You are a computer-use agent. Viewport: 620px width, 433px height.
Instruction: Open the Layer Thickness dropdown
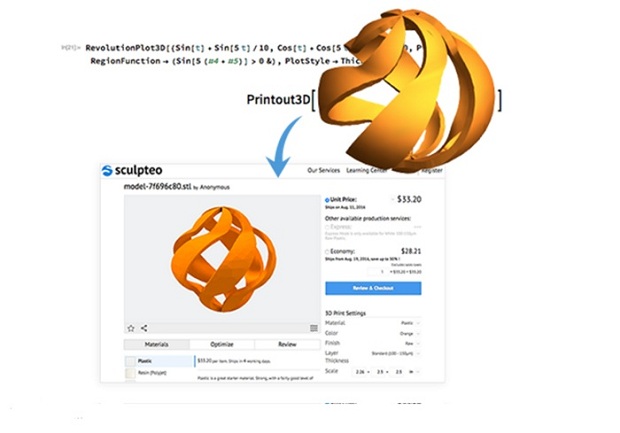(x=396, y=353)
